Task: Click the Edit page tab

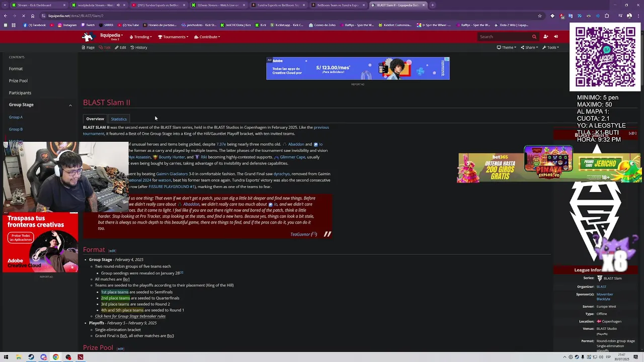Action: [x=120, y=47]
